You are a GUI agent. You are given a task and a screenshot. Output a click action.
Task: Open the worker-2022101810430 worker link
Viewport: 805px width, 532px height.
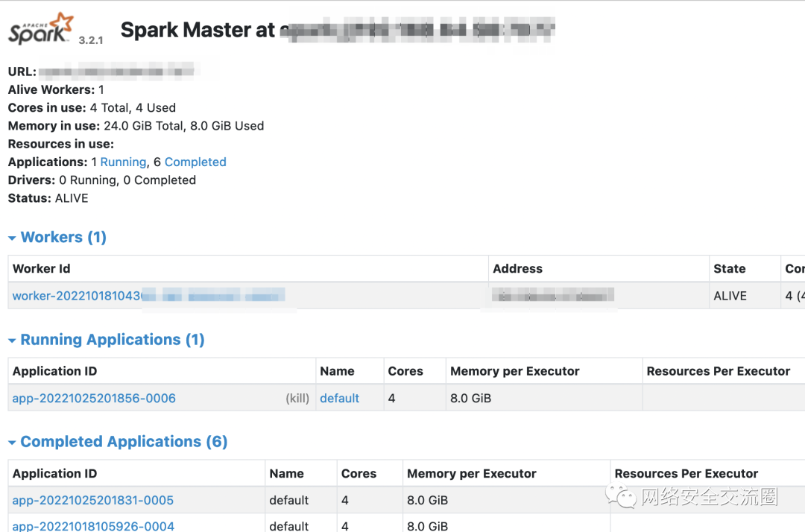tap(148, 296)
